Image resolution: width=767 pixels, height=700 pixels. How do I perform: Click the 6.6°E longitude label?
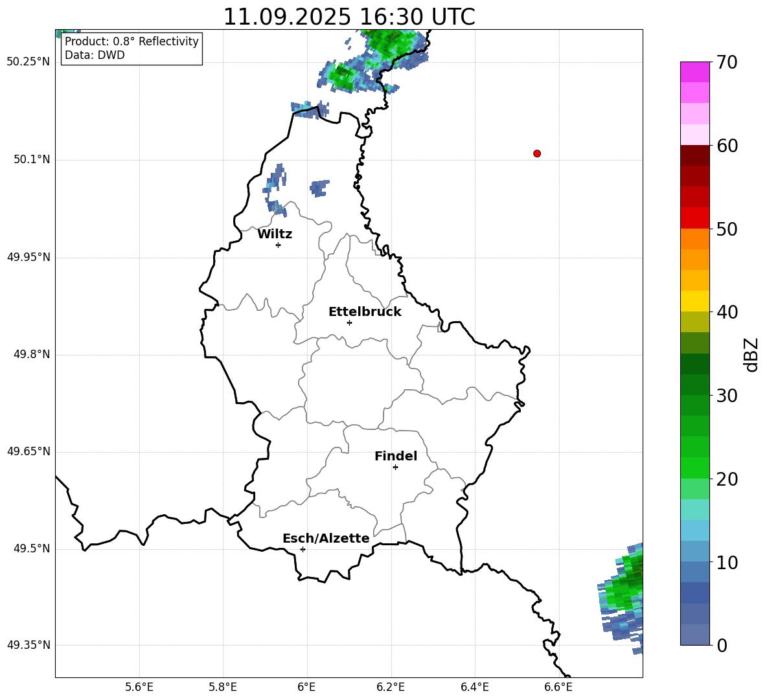558,687
